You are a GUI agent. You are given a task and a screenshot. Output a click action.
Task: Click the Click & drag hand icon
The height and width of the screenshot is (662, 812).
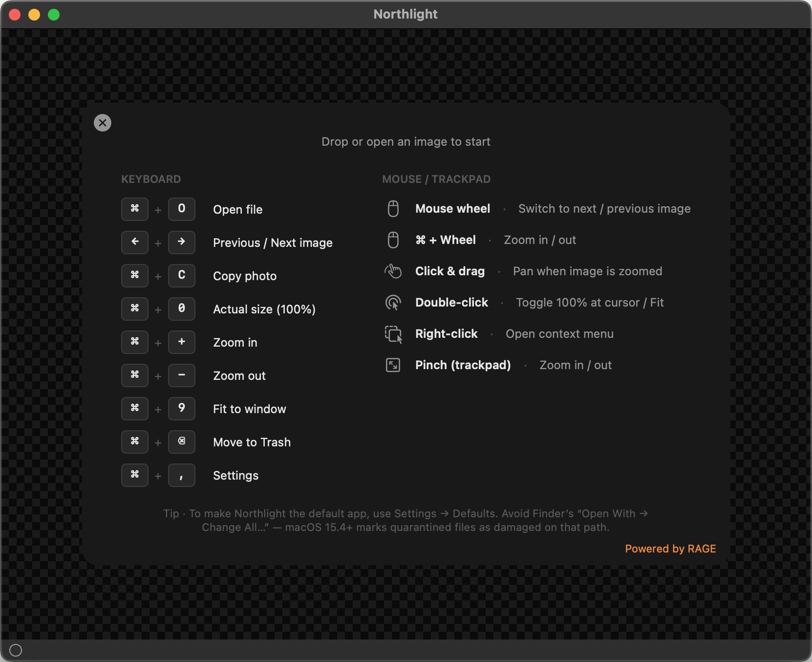click(393, 271)
